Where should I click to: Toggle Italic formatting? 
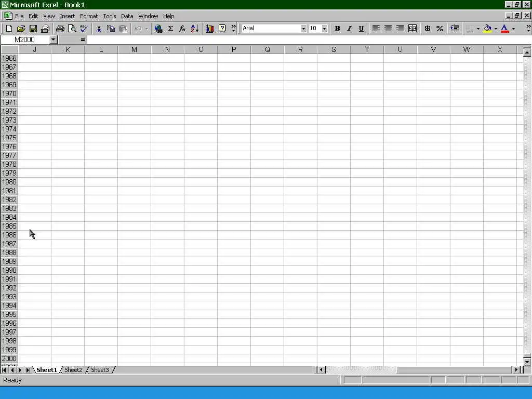349,29
